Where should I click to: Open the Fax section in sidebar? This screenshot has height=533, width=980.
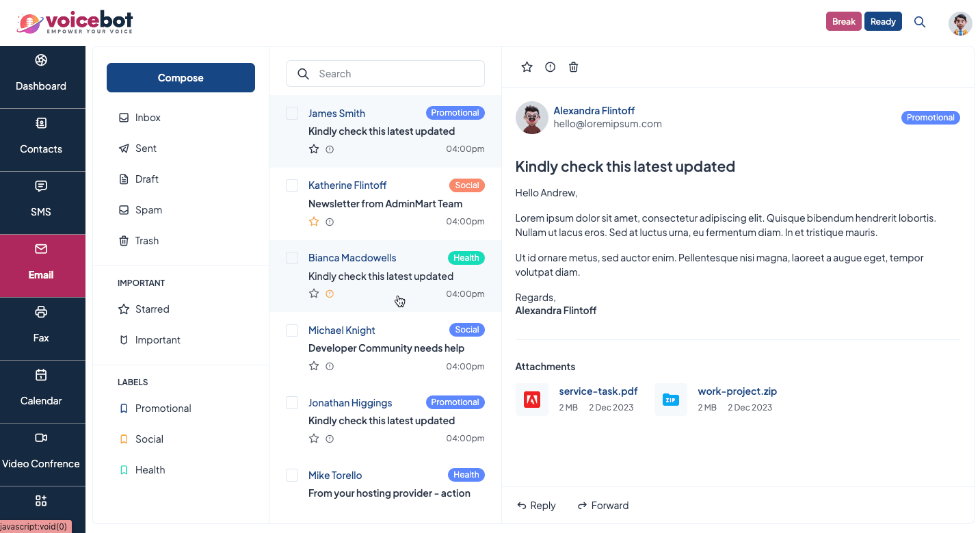coord(41,328)
